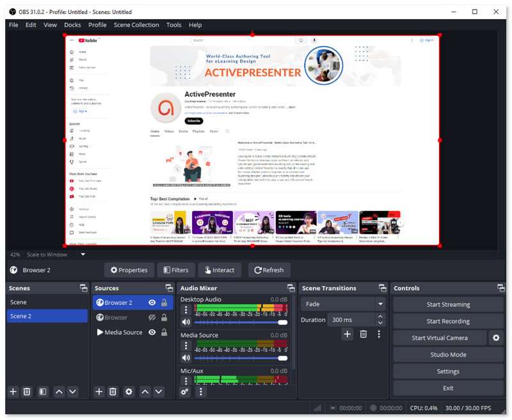This screenshot has height=420, width=512.
Task: Open Settings from Controls panel
Action: (x=448, y=371)
